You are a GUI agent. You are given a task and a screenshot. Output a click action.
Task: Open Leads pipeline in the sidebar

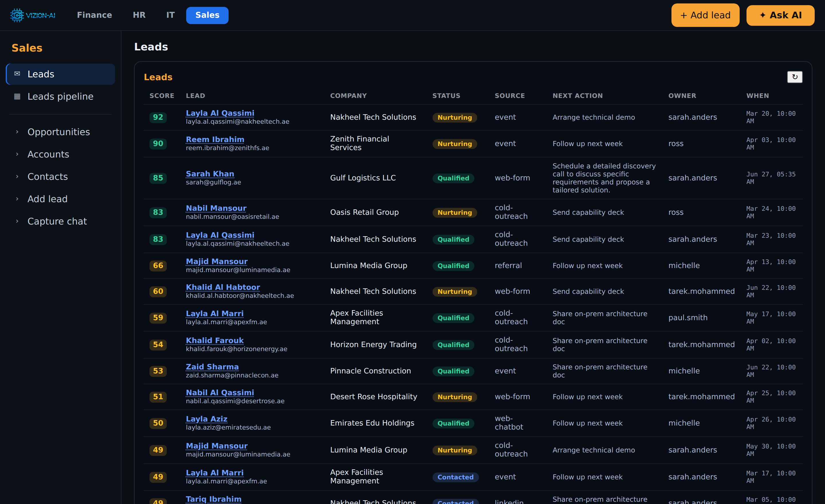point(61,97)
